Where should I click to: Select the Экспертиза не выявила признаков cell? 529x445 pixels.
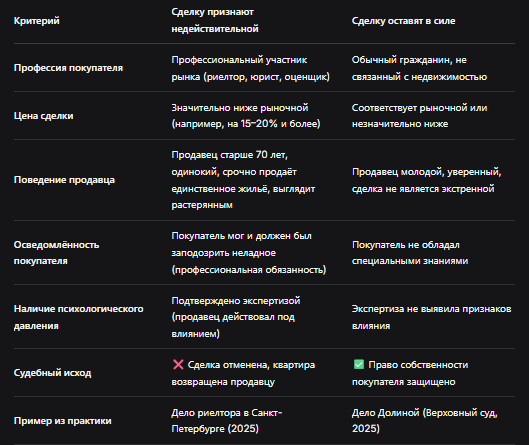pyautogui.click(x=431, y=317)
